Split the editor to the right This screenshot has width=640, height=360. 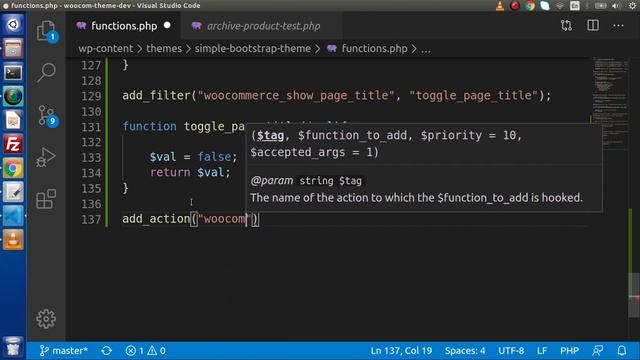[593, 26]
